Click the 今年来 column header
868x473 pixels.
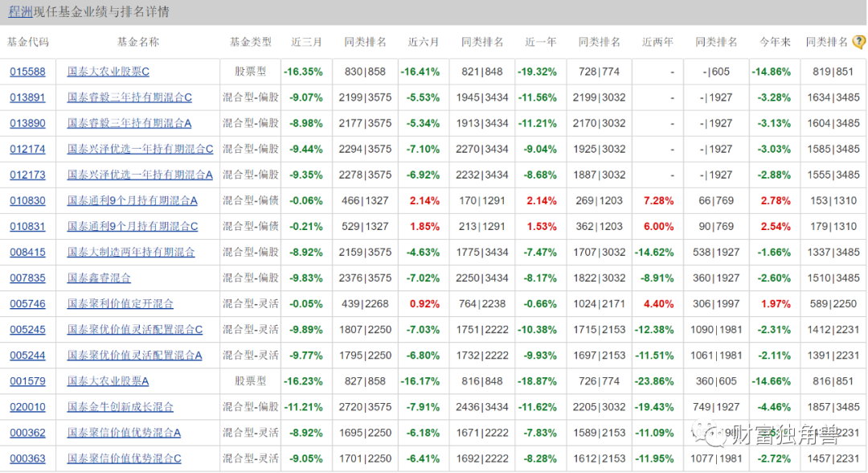pos(775,42)
